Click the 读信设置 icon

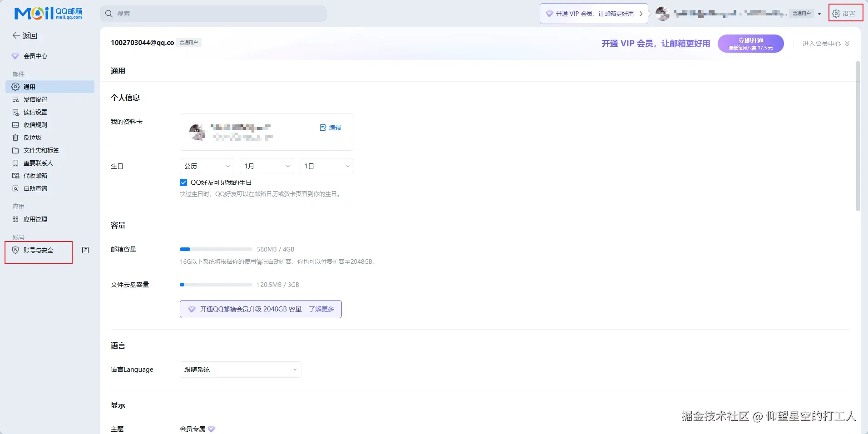[x=15, y=112]
